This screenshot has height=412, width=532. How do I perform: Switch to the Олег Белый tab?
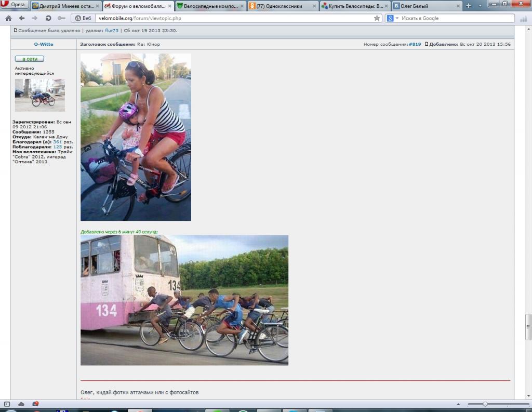point(427,6)
